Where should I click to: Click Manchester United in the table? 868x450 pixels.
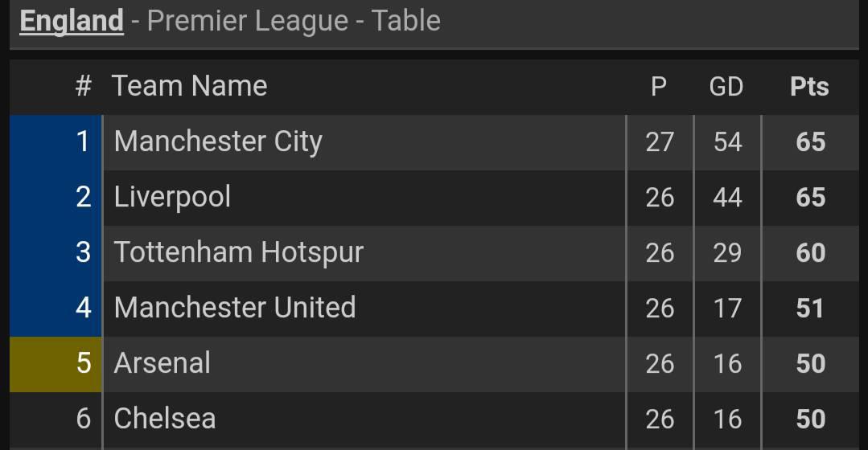point(234,308)
